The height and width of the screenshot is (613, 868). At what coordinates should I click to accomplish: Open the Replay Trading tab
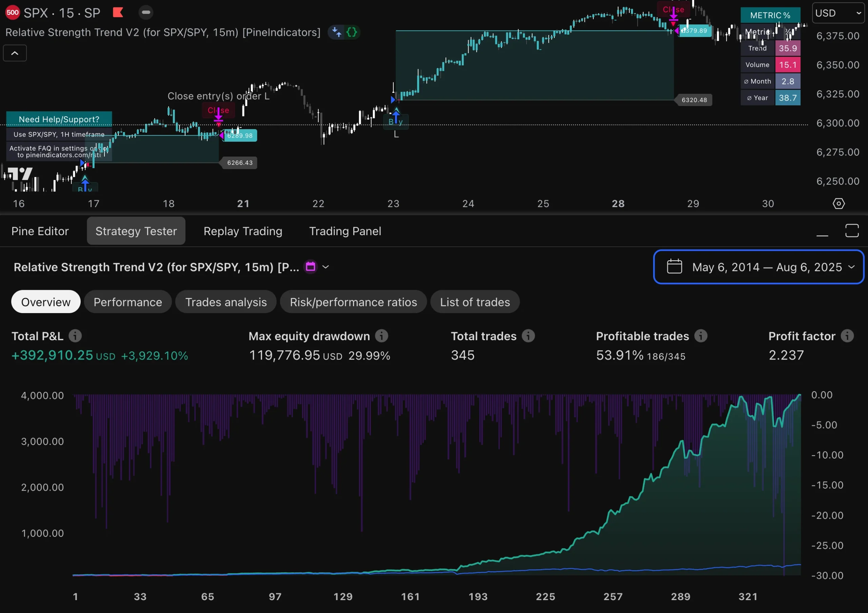click(243, 231)
